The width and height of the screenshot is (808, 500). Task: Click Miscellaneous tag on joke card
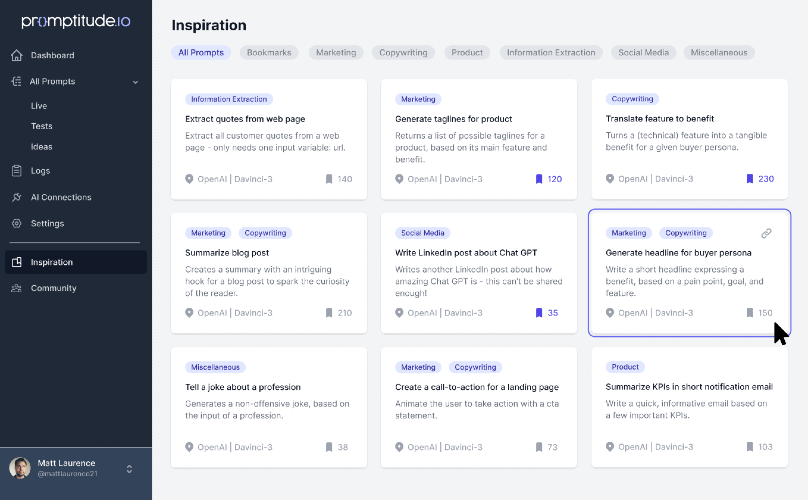point(215,367)
